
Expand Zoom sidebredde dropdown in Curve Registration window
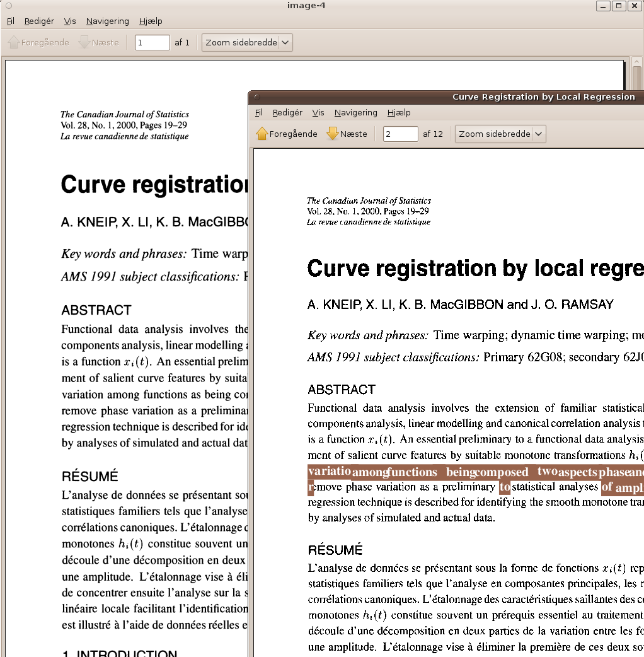pyautogui.click(x=538, y=134)
